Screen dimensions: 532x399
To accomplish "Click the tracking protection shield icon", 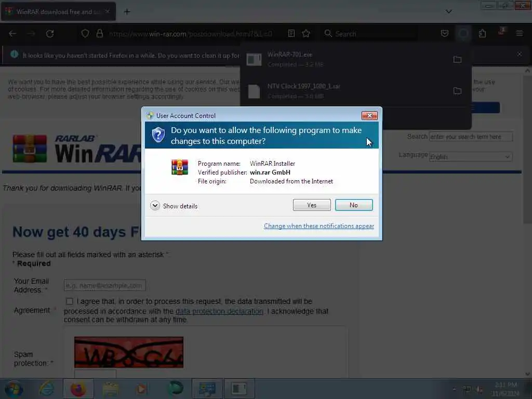I will point(85,34).
